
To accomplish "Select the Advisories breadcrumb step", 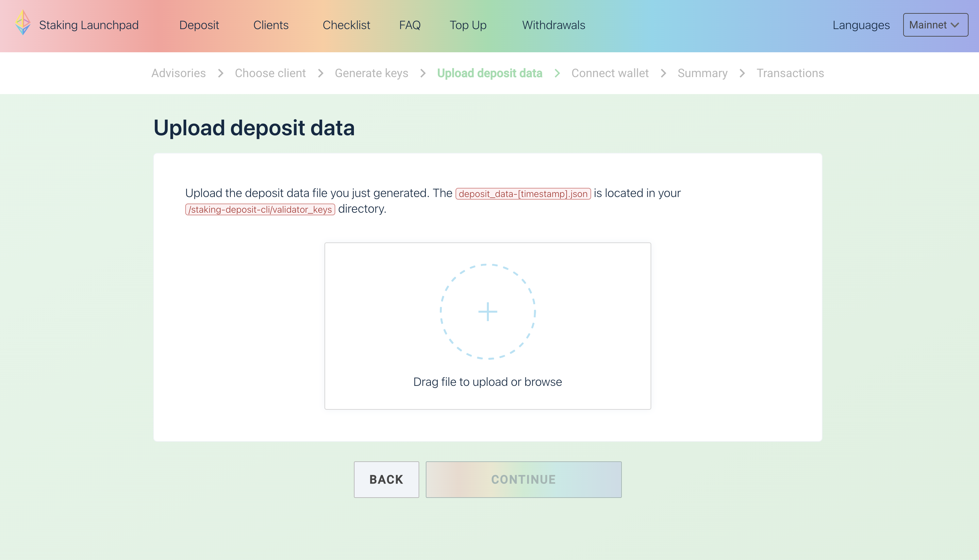I will tap(178, 73).
